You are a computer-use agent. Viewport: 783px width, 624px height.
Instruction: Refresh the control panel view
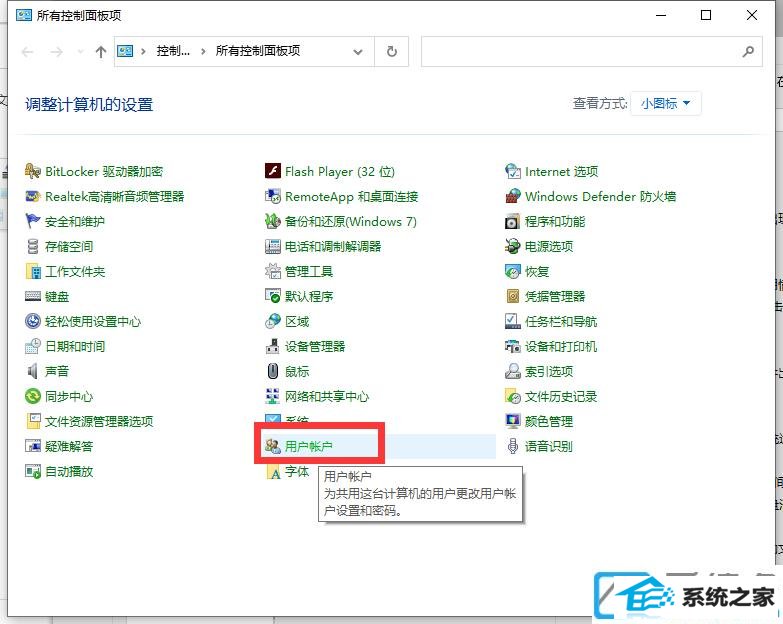[x=392, y=51]
